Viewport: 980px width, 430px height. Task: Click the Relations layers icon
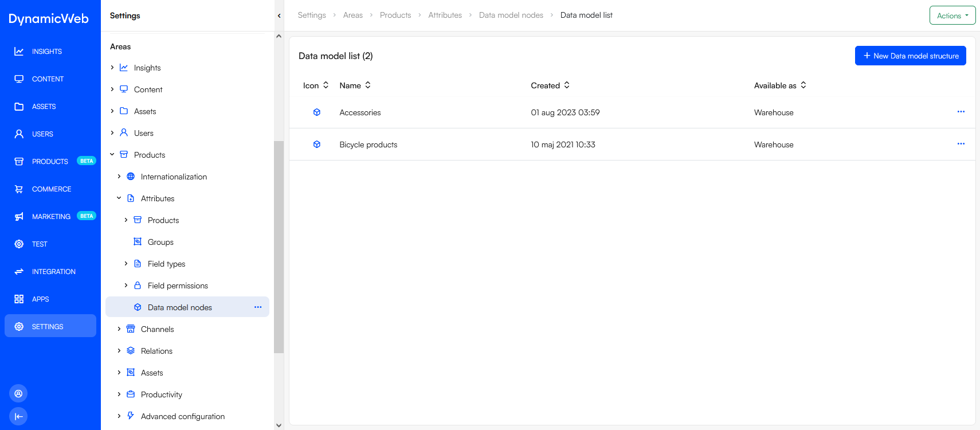pyautogui.click(x=131, y=351)
